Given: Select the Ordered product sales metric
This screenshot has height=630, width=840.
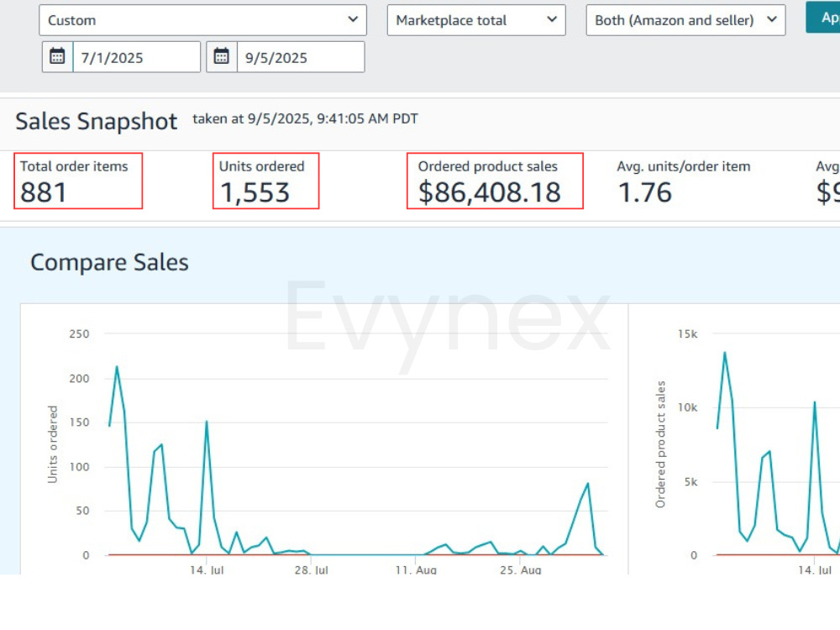Looking at the screenshot, I should (x=495, y=181).
